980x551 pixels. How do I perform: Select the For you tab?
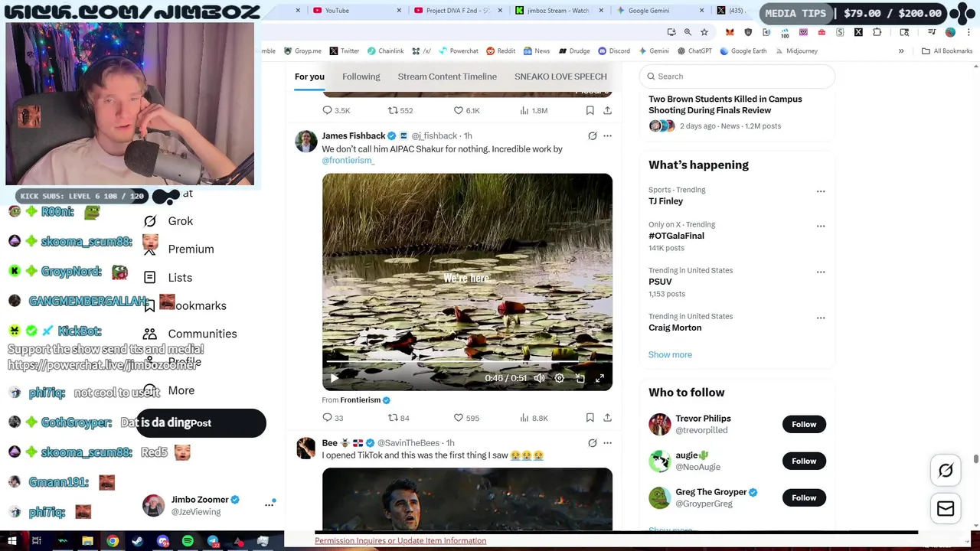click(x=309, y=77)
